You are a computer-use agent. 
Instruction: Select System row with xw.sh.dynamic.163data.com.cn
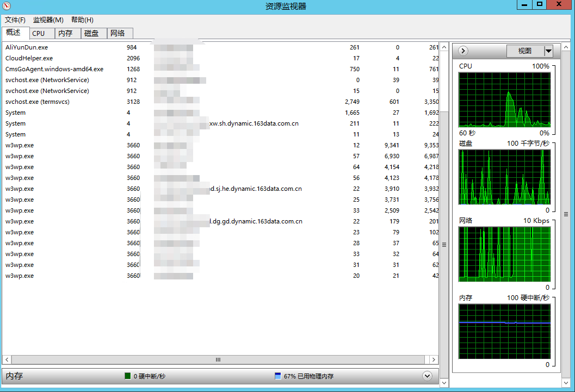(221, 123)
